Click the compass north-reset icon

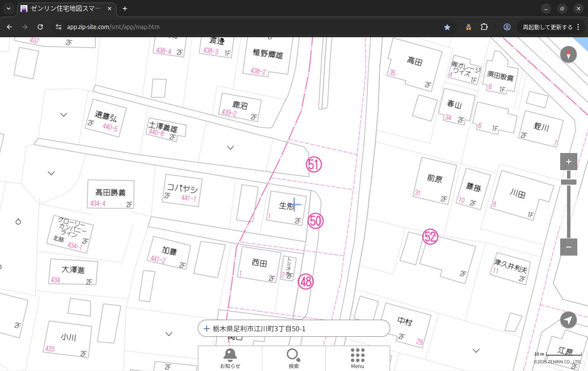pos(568,55)
